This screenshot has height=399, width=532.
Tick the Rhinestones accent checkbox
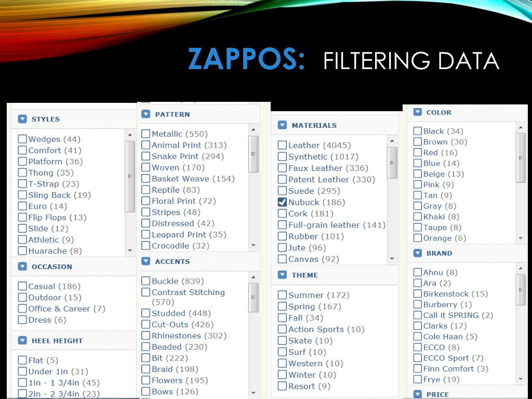[146, 336]
